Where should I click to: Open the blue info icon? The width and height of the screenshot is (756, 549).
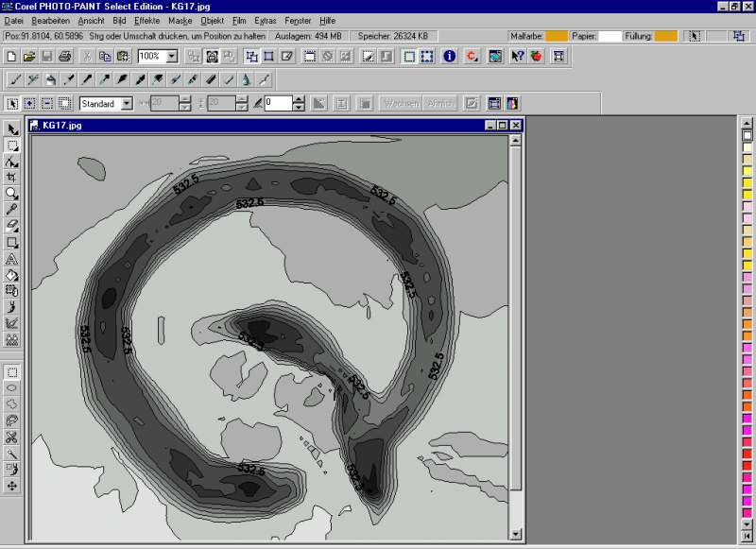[449, 57]
